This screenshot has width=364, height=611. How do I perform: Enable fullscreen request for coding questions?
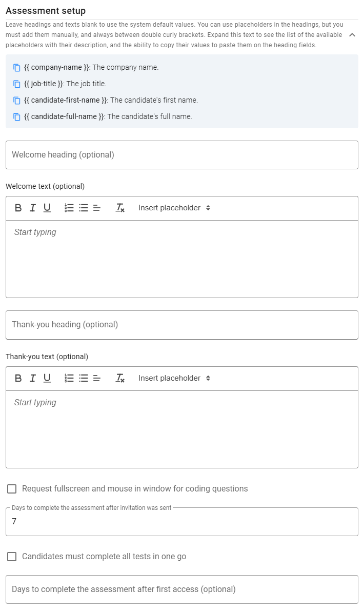[x=12, y=489]
